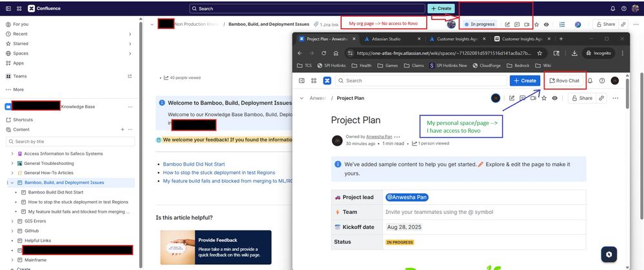Expand General How-To Articles tree item
Screen dimensions: 644x270
click(12, 173)
